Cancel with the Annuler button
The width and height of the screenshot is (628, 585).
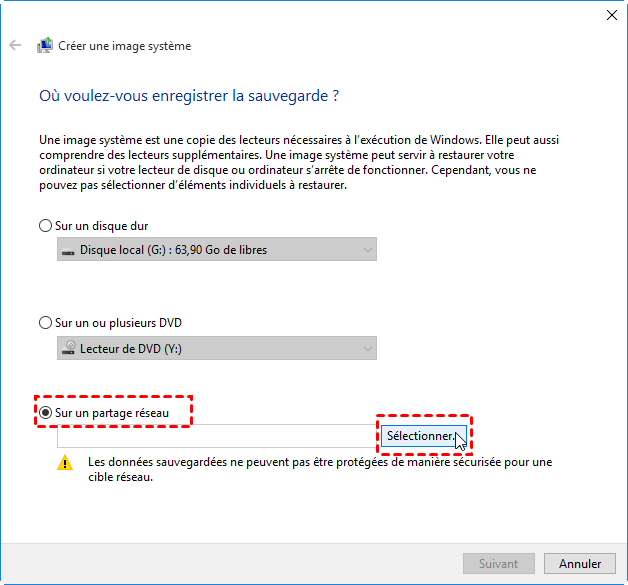click(580, 563)
